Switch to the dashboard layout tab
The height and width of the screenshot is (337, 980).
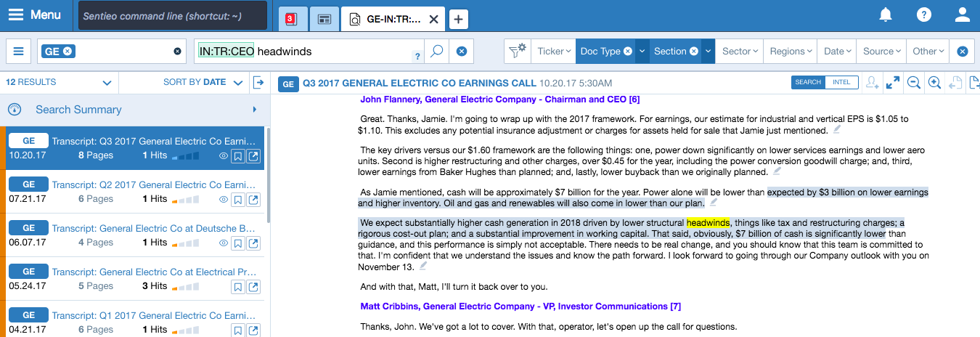pyautogui.click(x=324, y=19)
